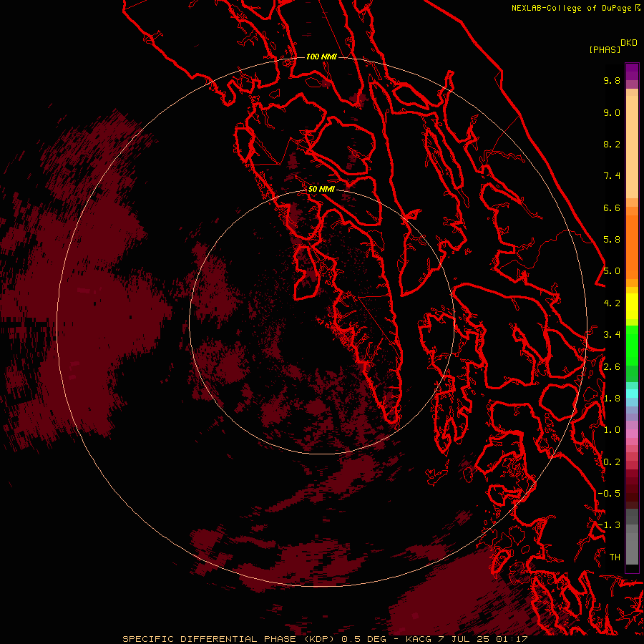Click the NEXLAB-College of DuPage credit text

click(571, 8)
